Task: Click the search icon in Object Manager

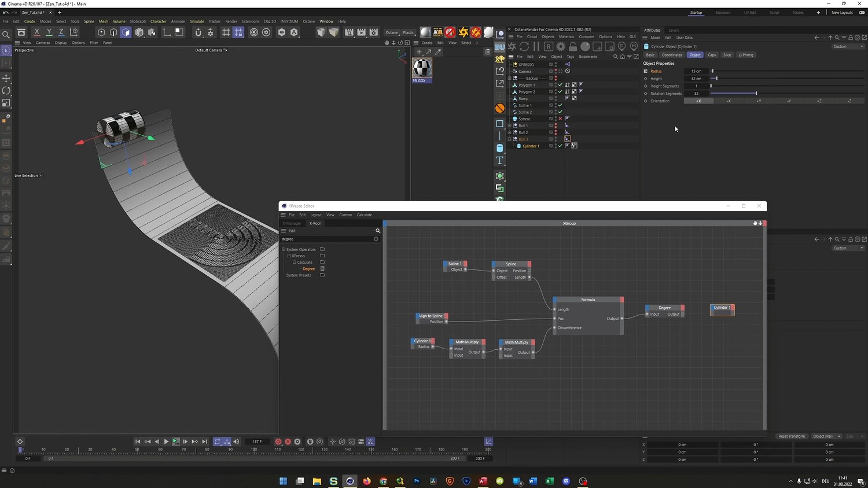Action: (616, 57)
